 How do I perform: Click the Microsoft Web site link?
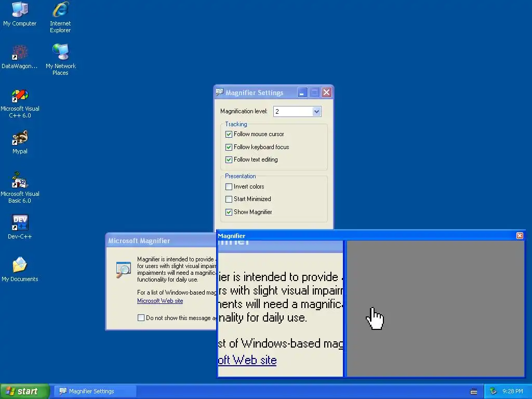(160, 301)
